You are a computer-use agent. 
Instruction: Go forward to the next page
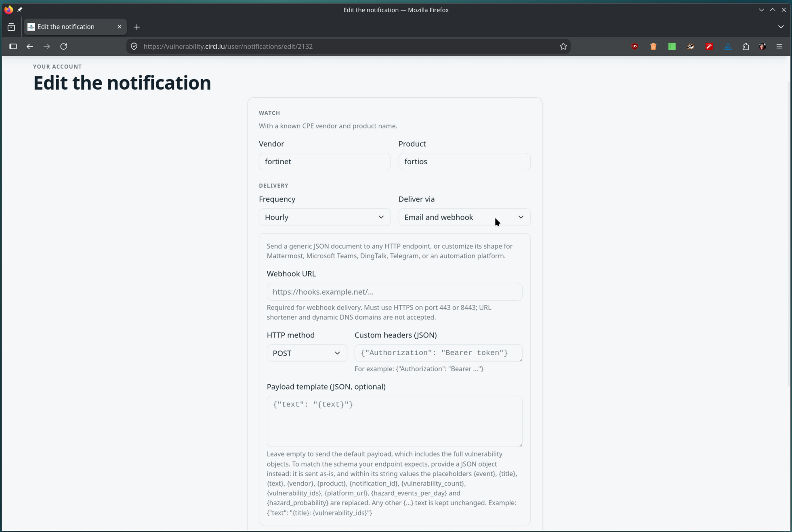click(47, 46)
